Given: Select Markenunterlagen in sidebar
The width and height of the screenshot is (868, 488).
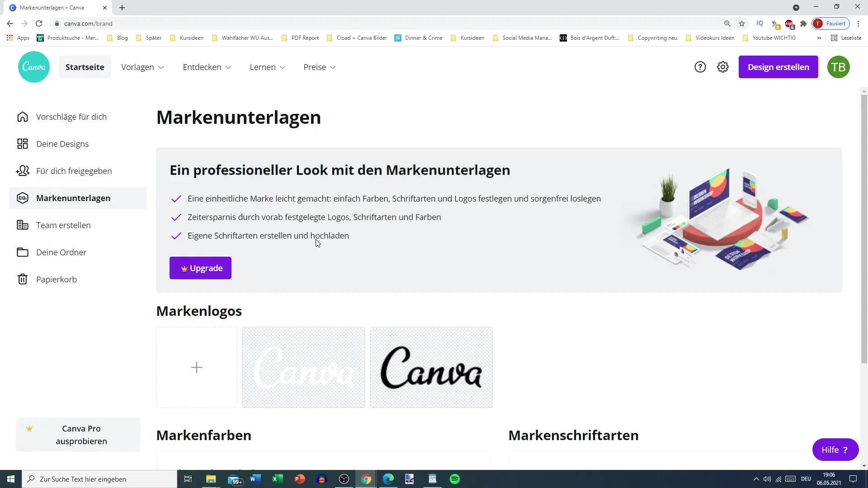Looking at the screenshot, I should [78, 198].
